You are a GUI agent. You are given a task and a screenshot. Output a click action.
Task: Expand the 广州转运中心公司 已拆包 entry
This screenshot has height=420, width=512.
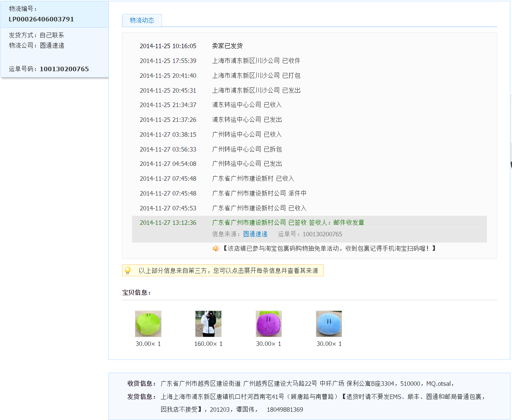tap(247, 149)
